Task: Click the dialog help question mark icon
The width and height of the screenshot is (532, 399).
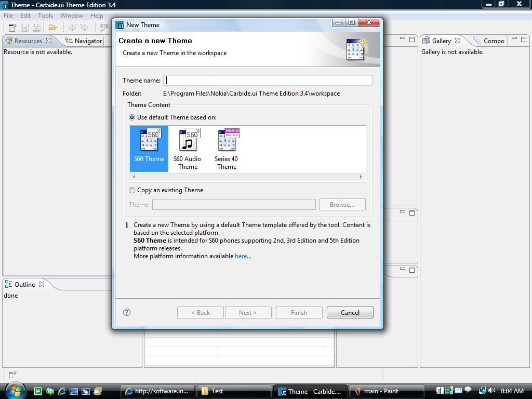Action: (127, 312)
